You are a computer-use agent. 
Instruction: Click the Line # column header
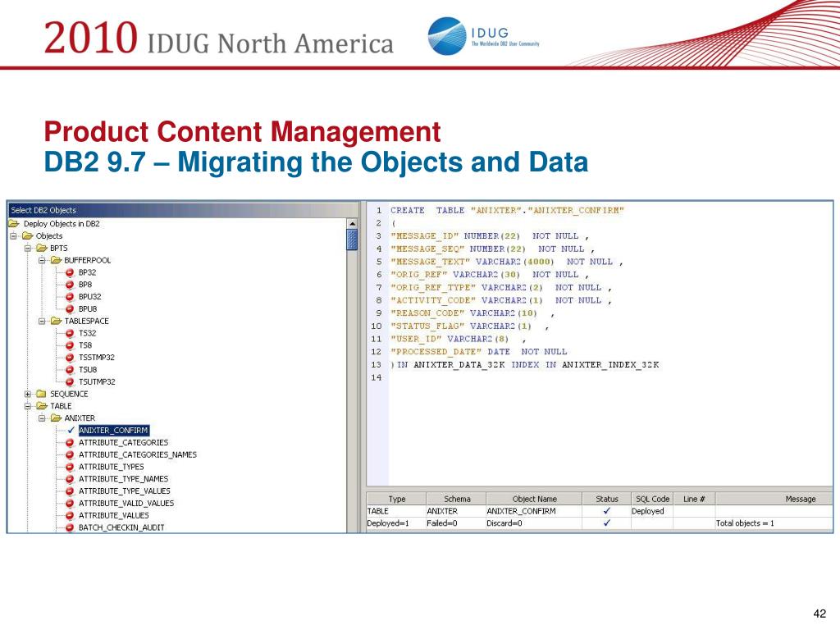694,499
